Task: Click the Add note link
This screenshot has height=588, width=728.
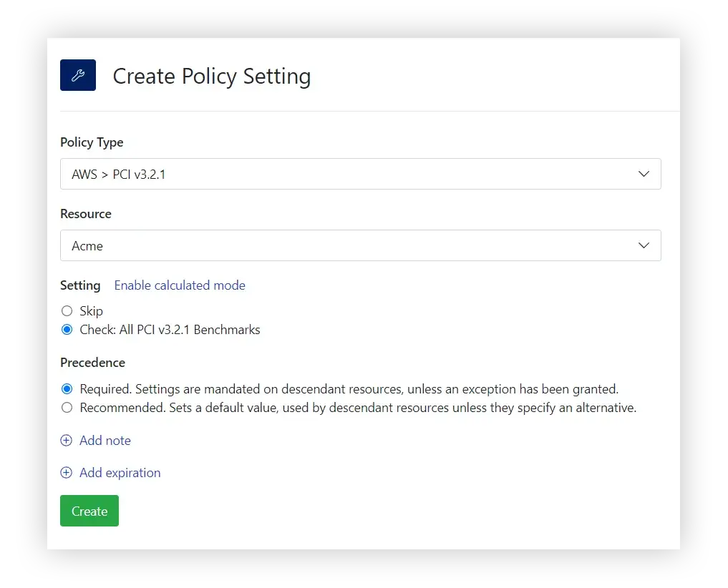Action: tap(105, 441)
